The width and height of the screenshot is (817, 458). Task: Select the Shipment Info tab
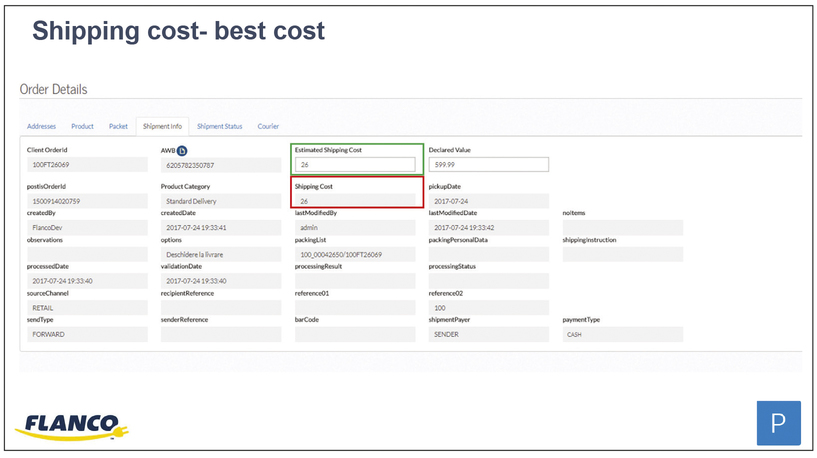[x=162, y=127]
